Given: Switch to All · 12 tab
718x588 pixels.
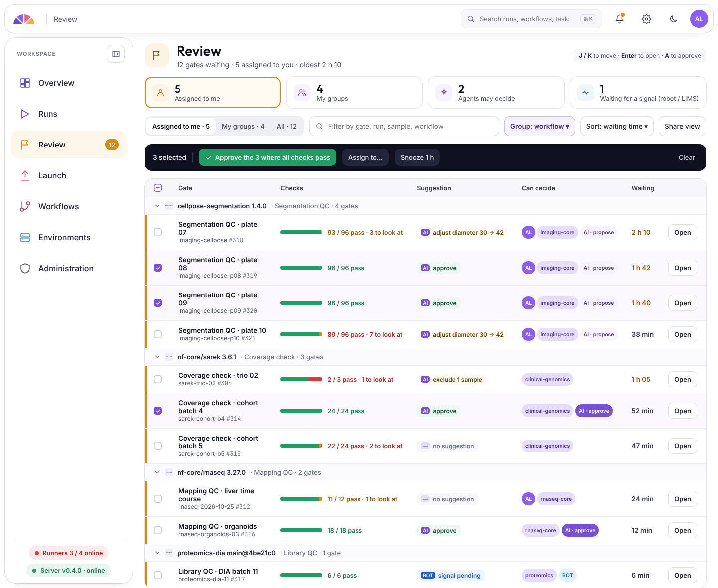Looking at the screenshot, I should pos(287,126).
